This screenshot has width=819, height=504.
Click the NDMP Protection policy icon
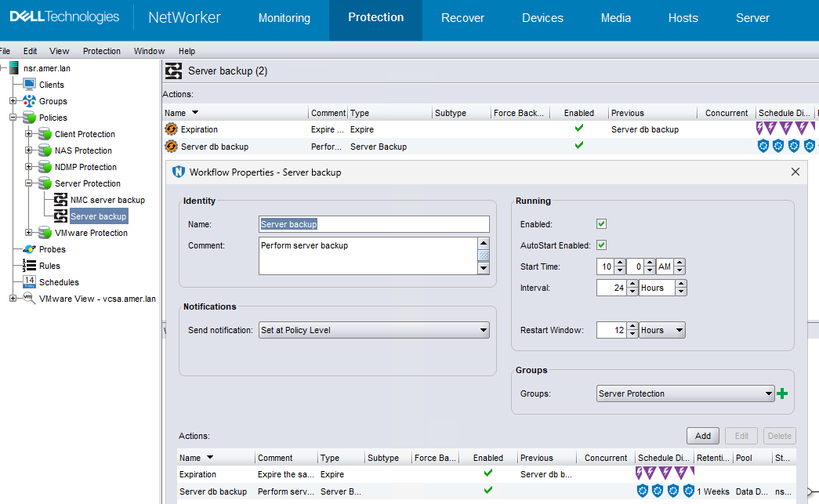click(x=45, y=167)
